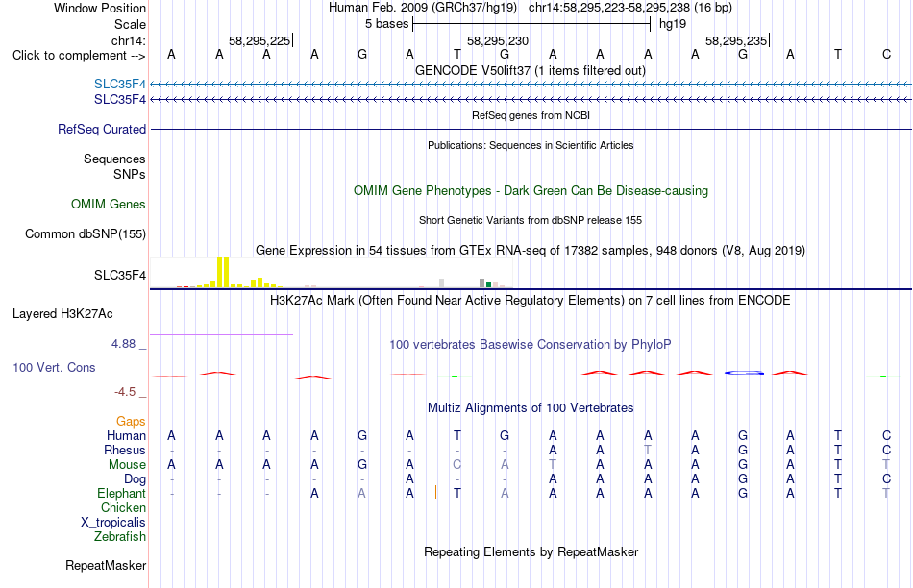Open 'Publications: Sequences in Scientific Articles' title
913x588 pixels.
(531, 145)
